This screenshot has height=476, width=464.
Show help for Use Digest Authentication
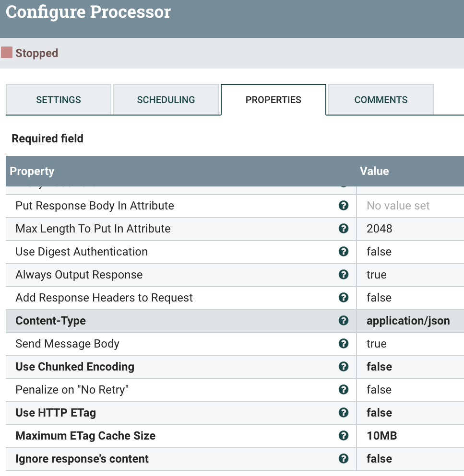pyautogui.click(x=343, y=252)
